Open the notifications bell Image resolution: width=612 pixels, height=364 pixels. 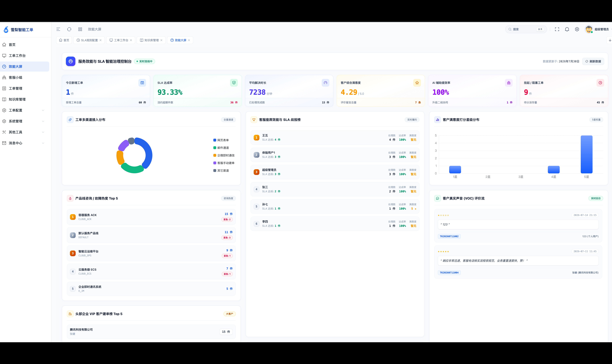(567, 29)
